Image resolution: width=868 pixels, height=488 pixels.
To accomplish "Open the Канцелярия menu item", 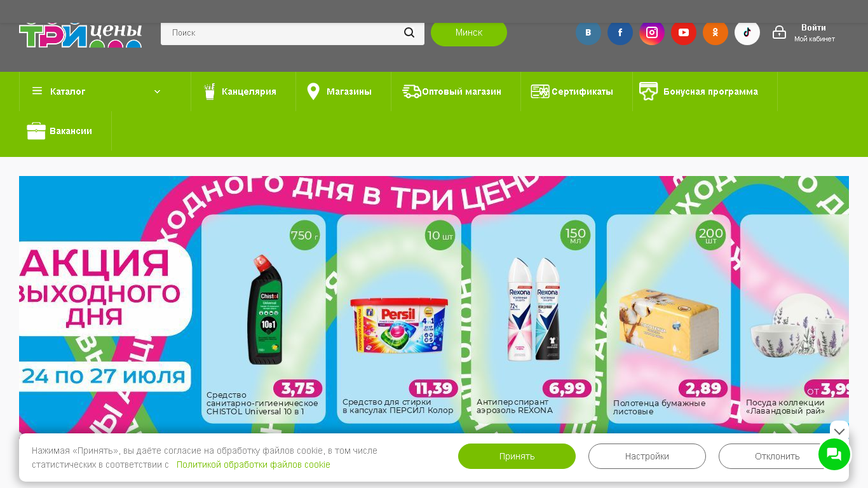I will click(240, 91).
